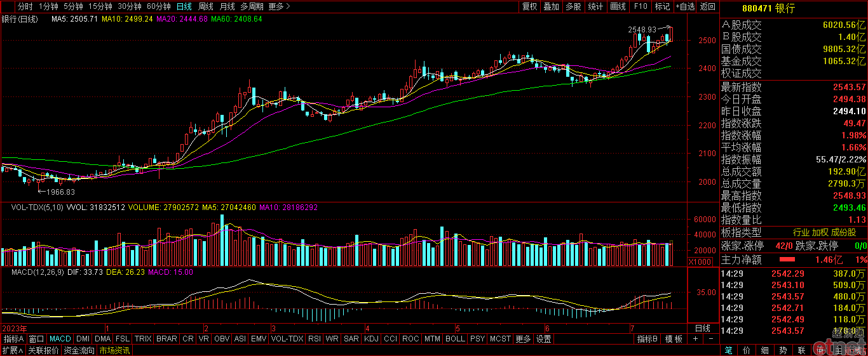Viewport: 868px width, 356px height.
Task: Click the 统计 statistics button
Action: point(595,6)
